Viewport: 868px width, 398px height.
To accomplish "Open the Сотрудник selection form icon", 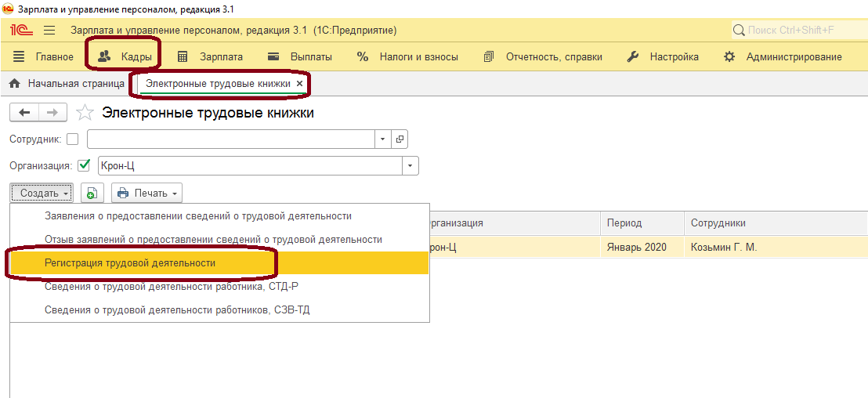I will [x=399, y=139].
